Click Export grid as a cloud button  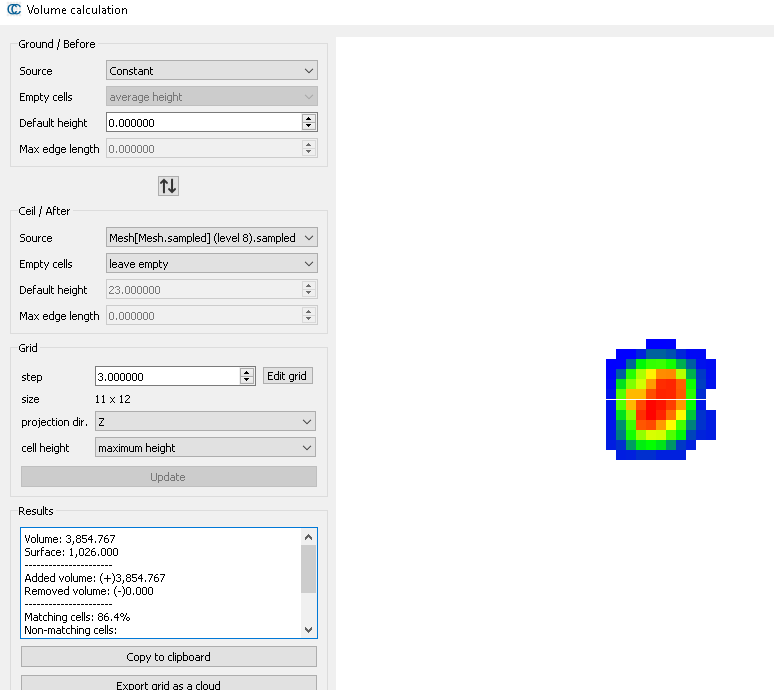168,685
